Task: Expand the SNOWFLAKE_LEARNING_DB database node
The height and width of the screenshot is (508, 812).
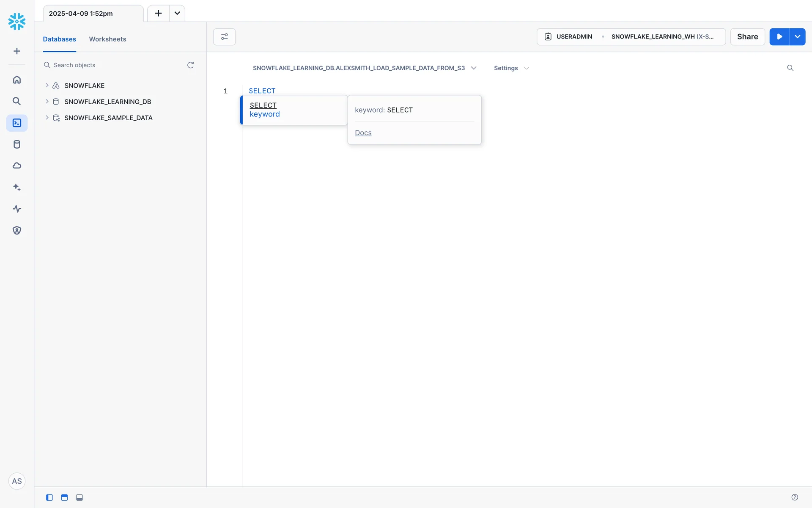Action: pos(47,102)
